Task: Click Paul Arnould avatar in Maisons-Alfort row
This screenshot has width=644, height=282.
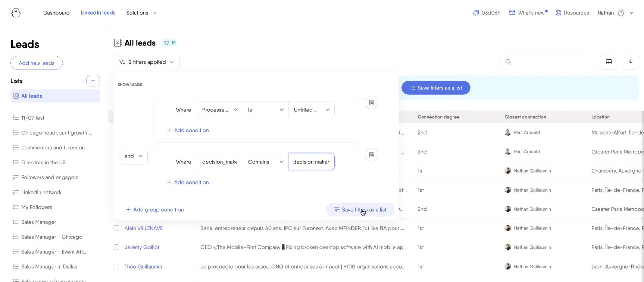Action: [508, 132]
